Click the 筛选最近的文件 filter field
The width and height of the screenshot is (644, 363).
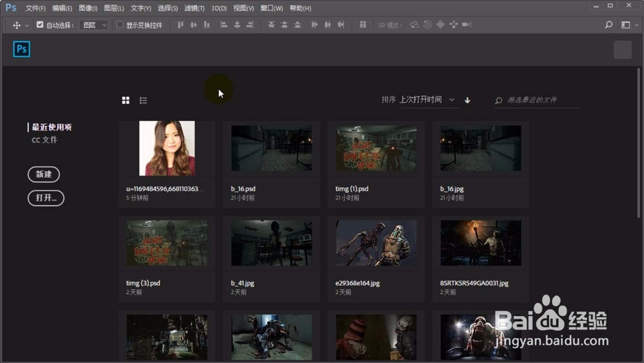coord(537,100)
